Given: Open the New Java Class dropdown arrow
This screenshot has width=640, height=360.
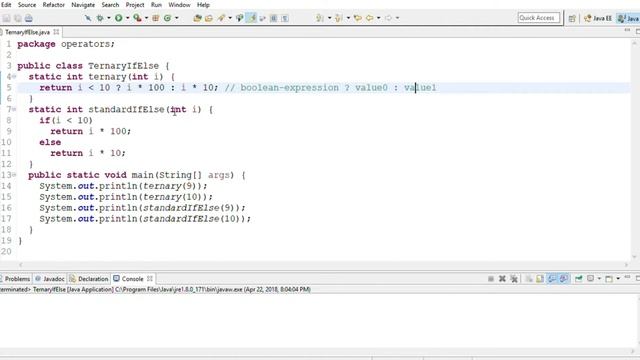Looking at the screenshot, I should click(x=176, y=18).
